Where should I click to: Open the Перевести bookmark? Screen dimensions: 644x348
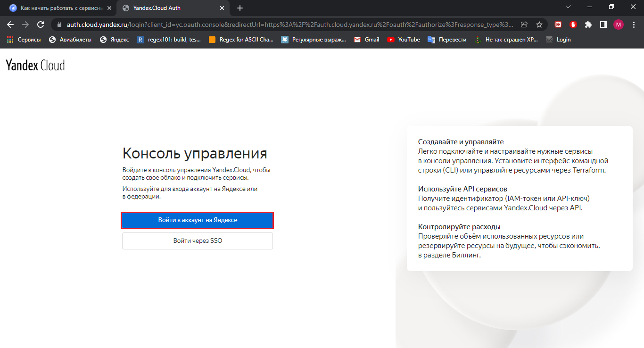point(447,40)
